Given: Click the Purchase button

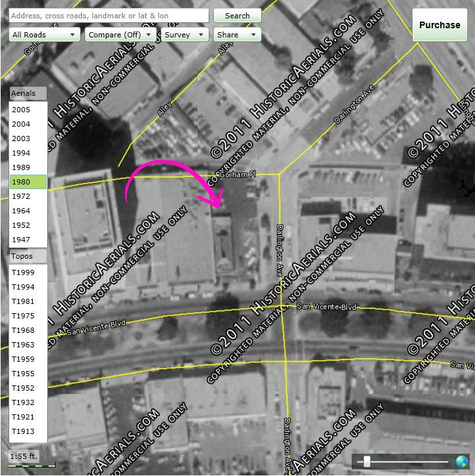Looking at the screenshot, I should 440,25.
